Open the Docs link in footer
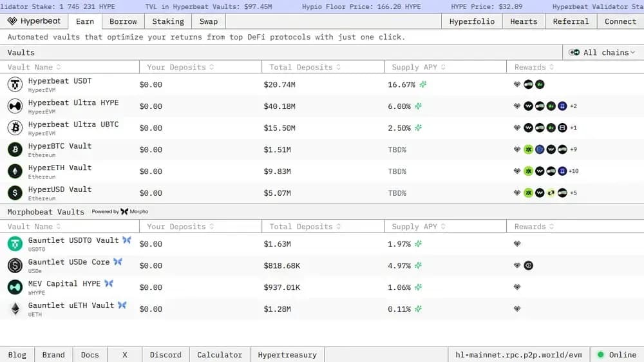The width and height of the screenshot is (644, 362). [90, 354]
